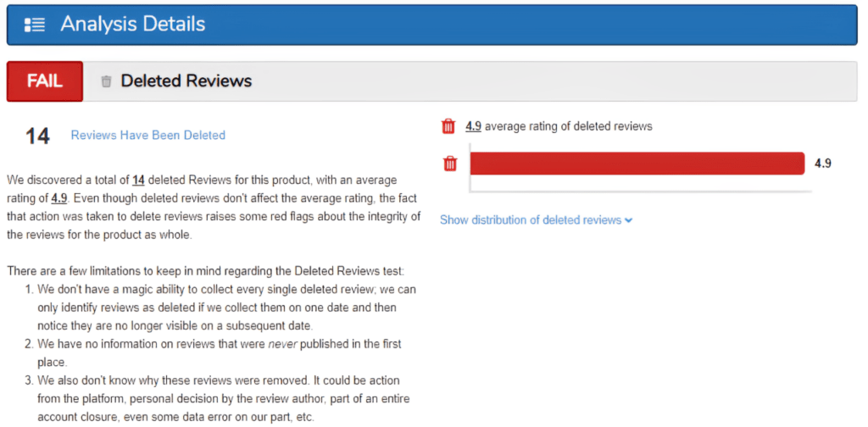868x427 pixels.
Task: Click Show distribution of deleted reviews link
Action: 530,220
